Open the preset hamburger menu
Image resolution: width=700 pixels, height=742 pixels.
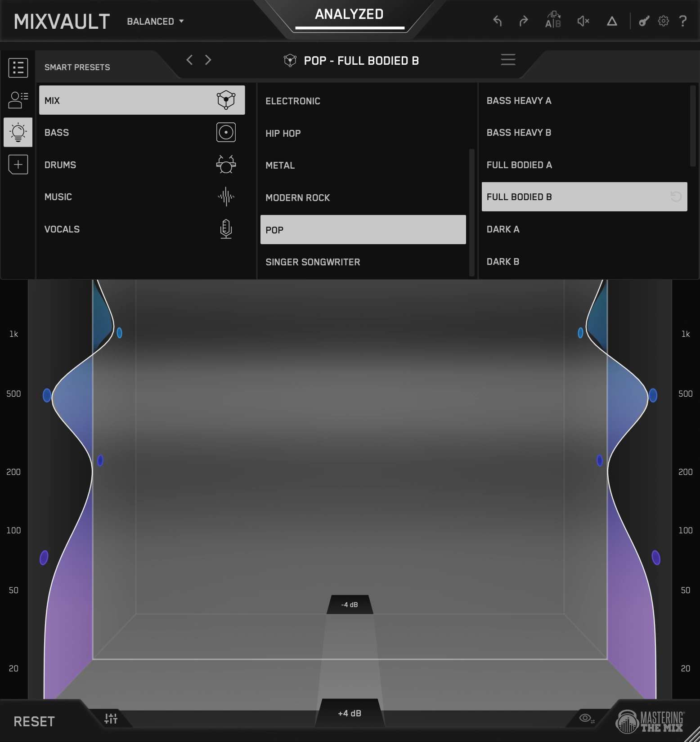pyautogui.click(x=508, y=60)
